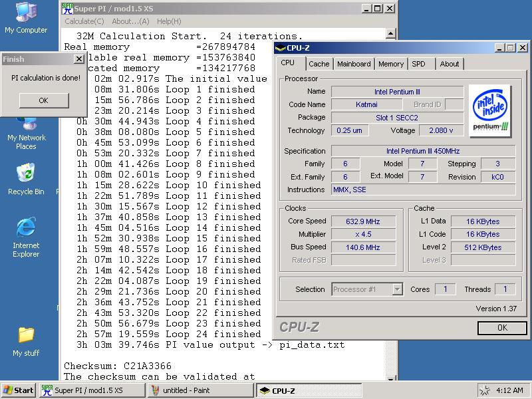The image size is (532, 399).
Task: Maximize the Super PI window
Action: 378,9
